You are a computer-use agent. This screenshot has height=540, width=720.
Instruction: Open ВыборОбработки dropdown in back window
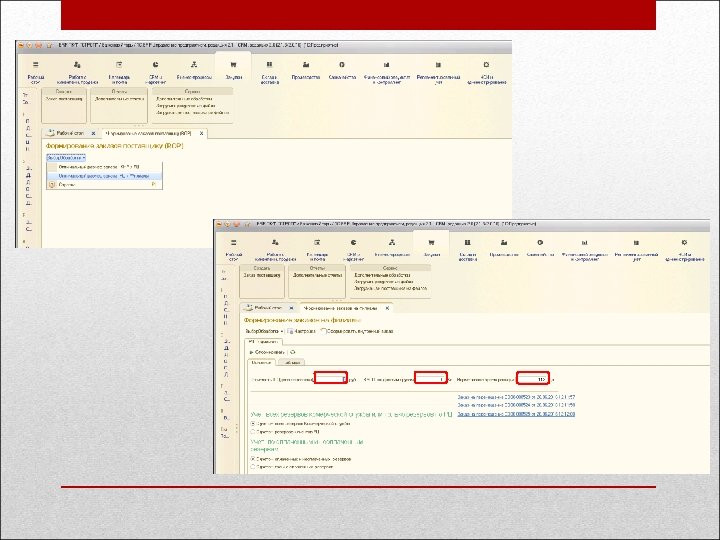click(66, 158)
